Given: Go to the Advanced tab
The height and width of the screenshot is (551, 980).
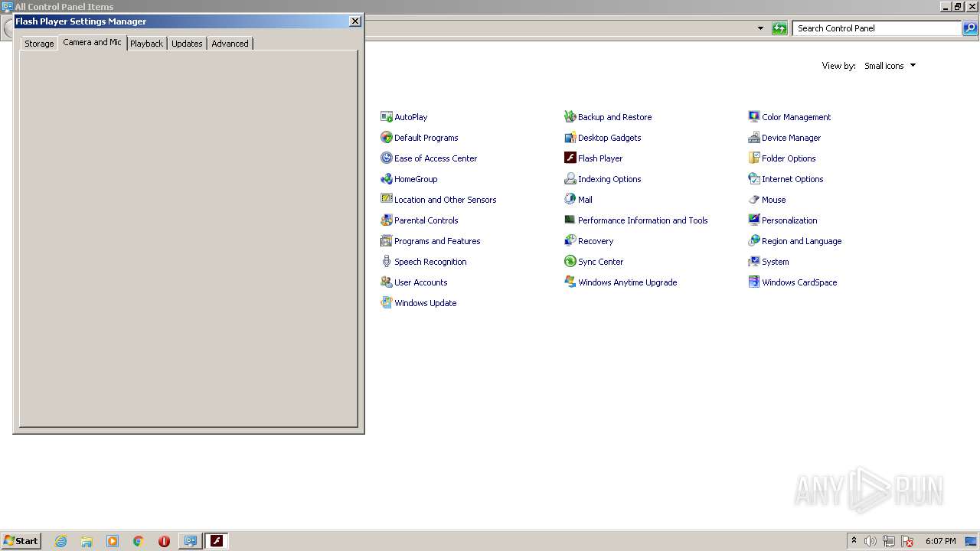Looking at the screenshot, I should pyautogui.click(x=230, y=44).
